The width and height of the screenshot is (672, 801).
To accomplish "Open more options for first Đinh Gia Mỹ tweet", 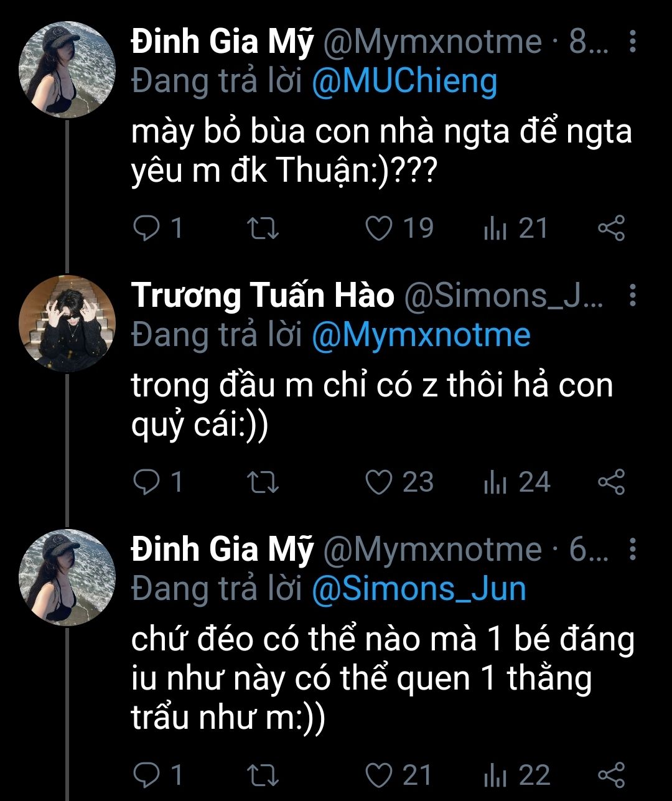I will click(x=632, y=42).
